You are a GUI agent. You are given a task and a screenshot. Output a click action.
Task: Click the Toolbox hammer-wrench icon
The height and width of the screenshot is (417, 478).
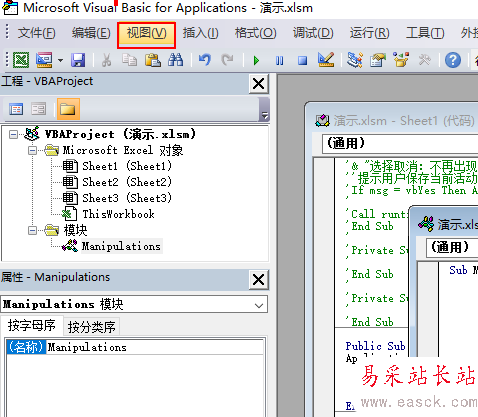point(424,60)
